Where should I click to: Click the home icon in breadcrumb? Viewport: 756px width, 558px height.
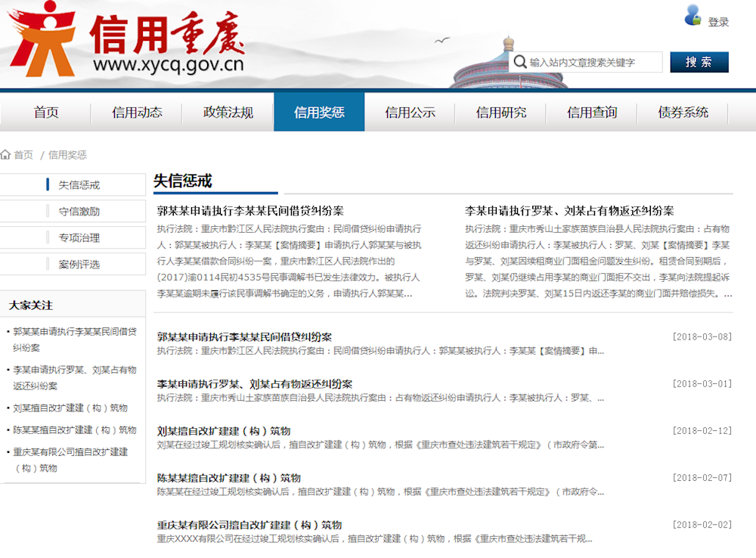click(5, 154)
